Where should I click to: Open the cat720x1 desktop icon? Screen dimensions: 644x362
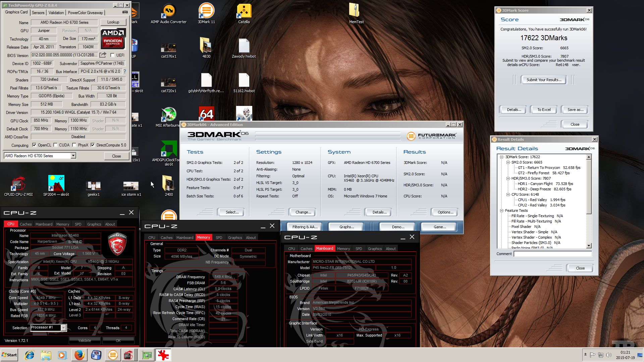(169, 84)
